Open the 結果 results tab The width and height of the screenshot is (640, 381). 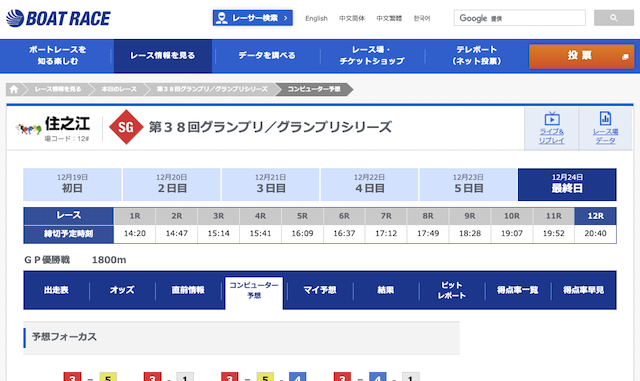point(386,290)
